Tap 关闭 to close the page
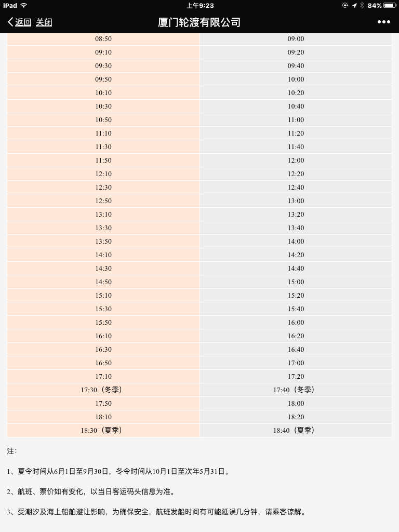Image resolution: width=399 pixels, height=532 pixels. (44, 22)
